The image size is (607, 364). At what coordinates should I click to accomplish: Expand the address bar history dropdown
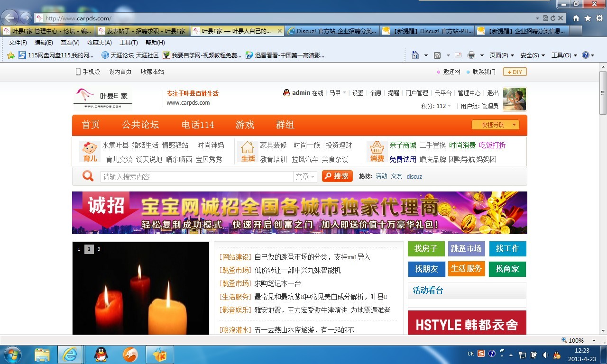[x=537, y=18]
